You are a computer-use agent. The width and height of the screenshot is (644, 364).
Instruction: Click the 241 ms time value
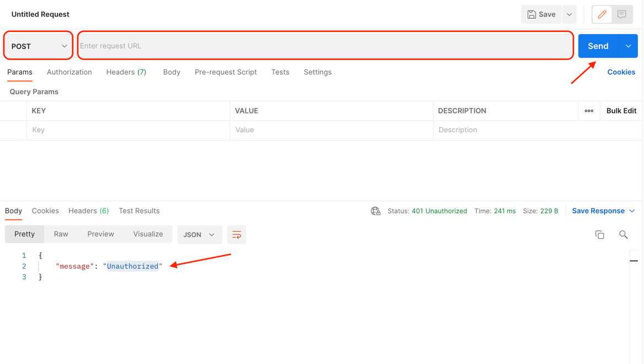[x=505, y=211]
